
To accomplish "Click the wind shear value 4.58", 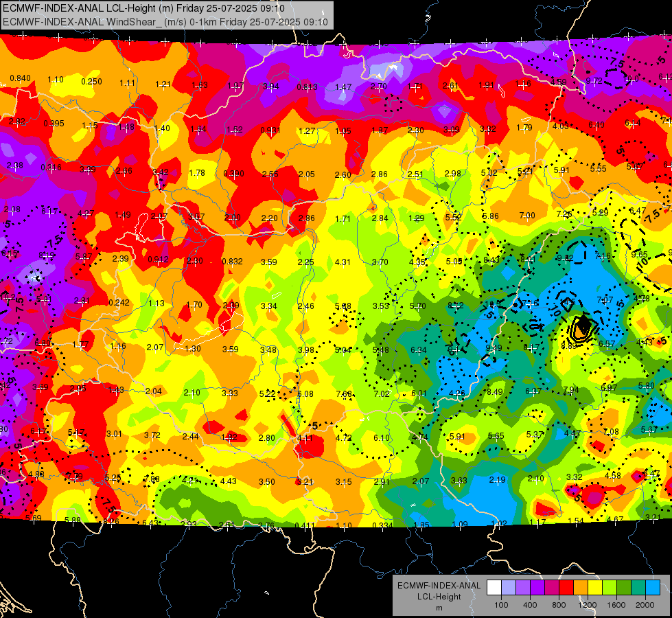I will pyautogui.click(x=613, y=475).
